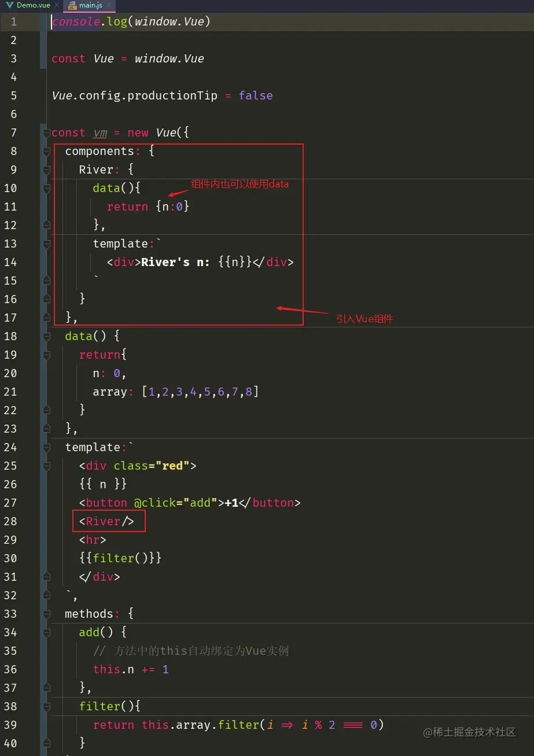Collapse the code block starting at line 7
This screenshot has height=756, width=534.
pyautogui.click(x=46, y=133)
